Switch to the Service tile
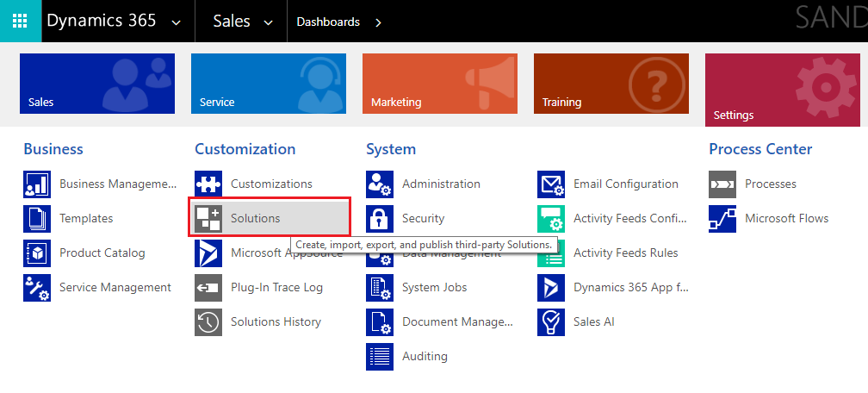 [269, 84]
